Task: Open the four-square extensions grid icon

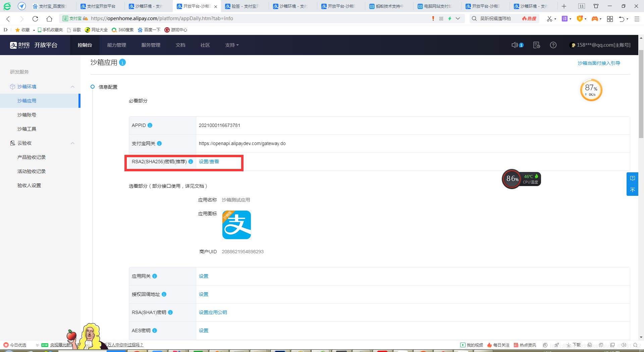Action: tap(610, 19)
